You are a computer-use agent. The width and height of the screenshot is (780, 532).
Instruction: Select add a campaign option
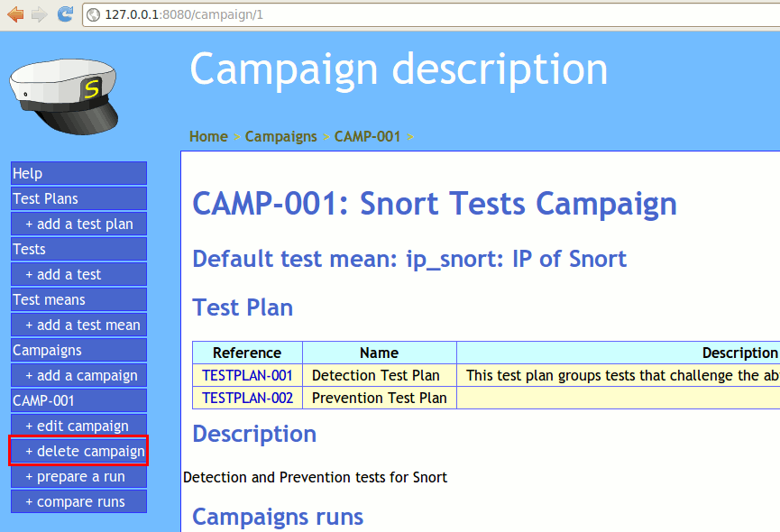[x=78, y=375]
